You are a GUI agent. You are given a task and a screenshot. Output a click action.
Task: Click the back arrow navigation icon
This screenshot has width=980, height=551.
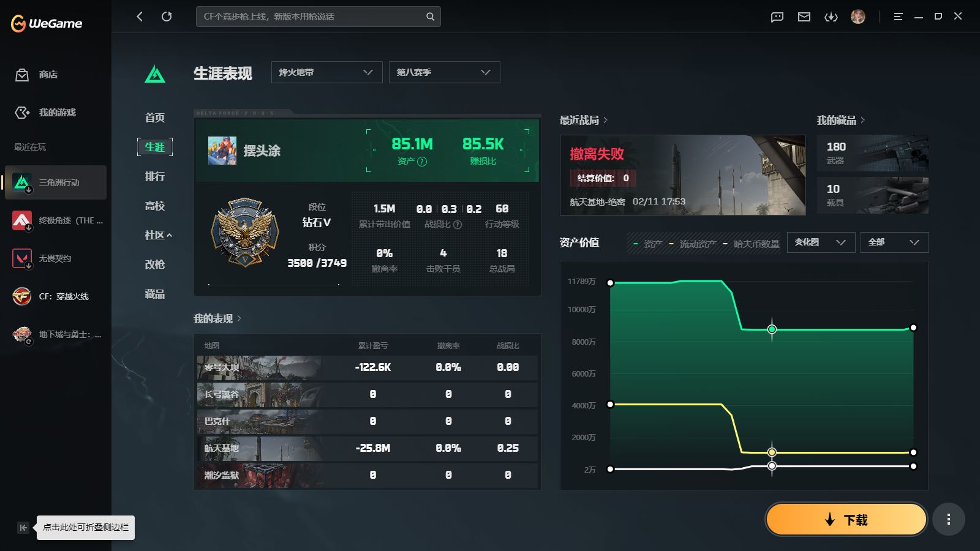click(140, 17)
